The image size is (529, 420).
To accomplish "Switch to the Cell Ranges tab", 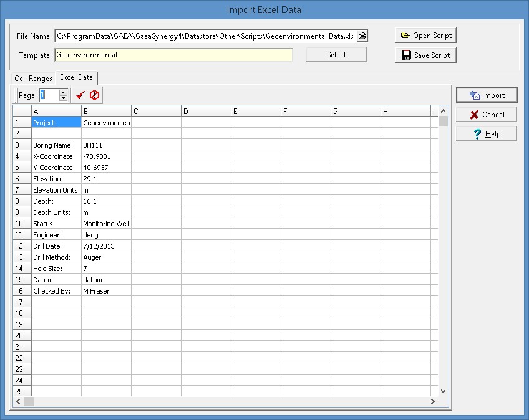I will coord(33,79).
